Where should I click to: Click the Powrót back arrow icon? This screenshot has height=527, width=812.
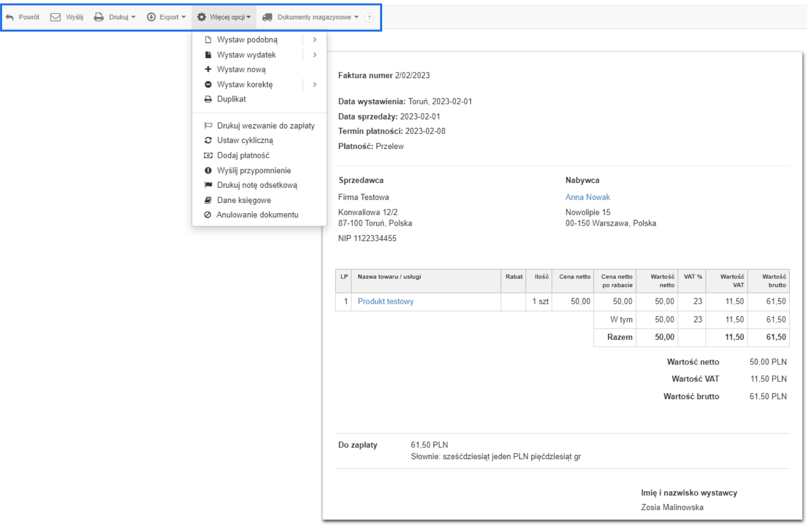coord(10,18)
